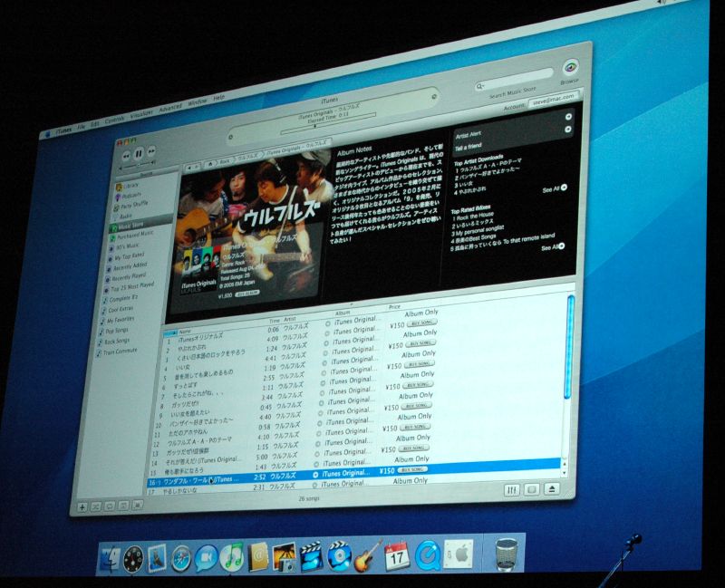Open iPhoto from the Dock
Image resolution: width=725 pixels, height=588 pixels.
coord(285,557)
